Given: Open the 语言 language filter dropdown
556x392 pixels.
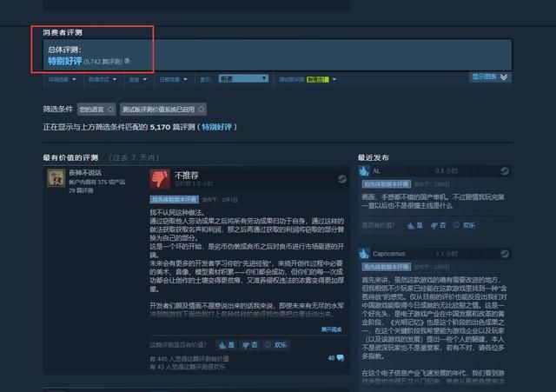Looking at the screenshot, I should coord(137,79).
